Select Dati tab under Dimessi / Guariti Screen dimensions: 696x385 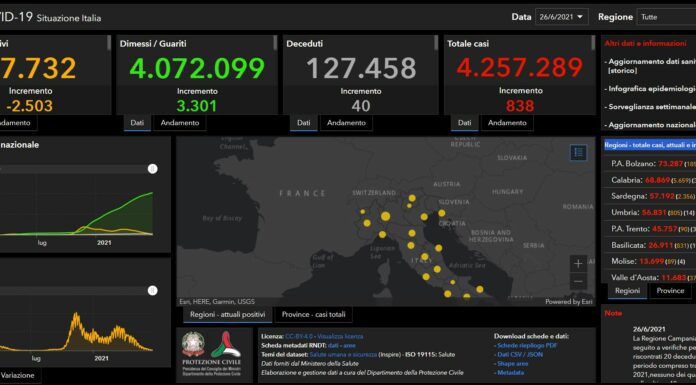coord(137,123)
